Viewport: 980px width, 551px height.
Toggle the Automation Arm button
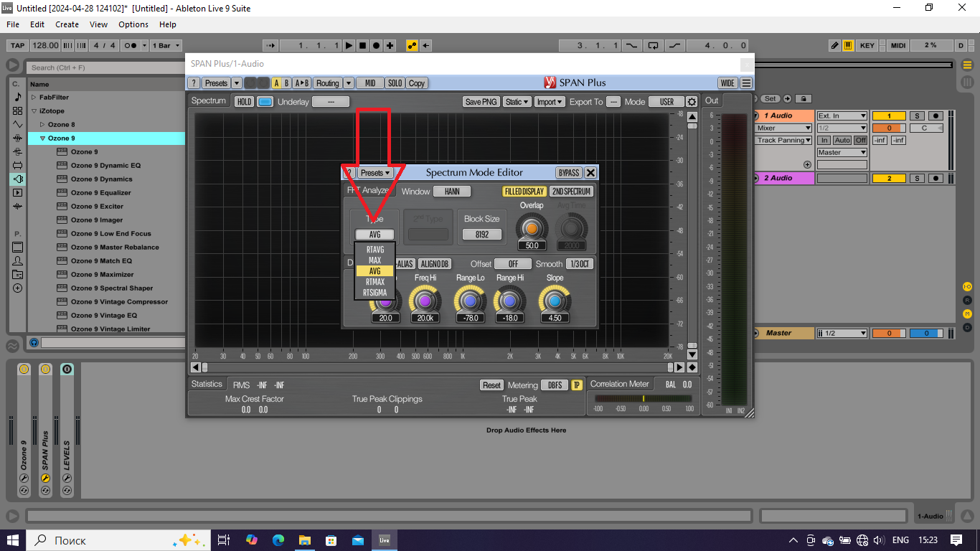coord(412,45)
